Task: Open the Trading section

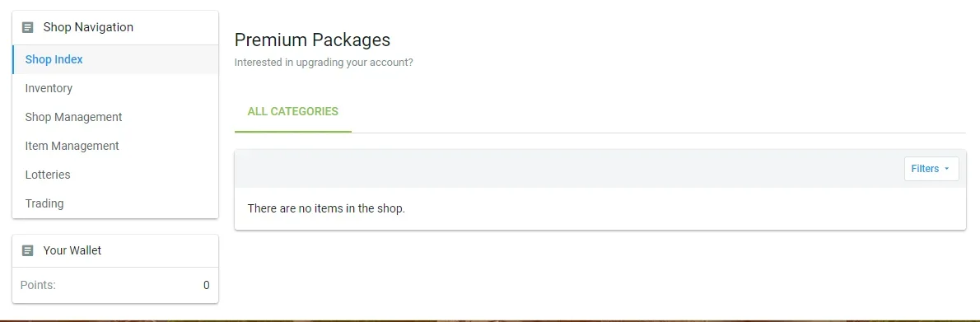Action: (115, 204)
